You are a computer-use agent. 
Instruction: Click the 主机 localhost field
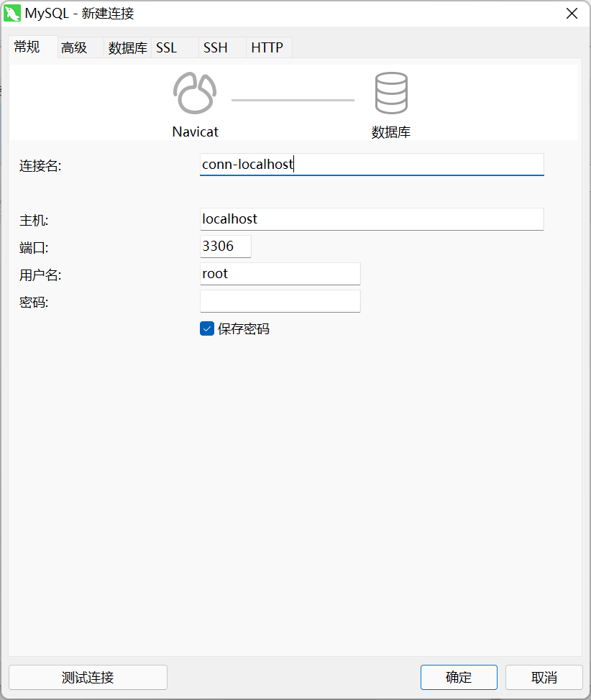pyautogui.click(x=372, y=218)
